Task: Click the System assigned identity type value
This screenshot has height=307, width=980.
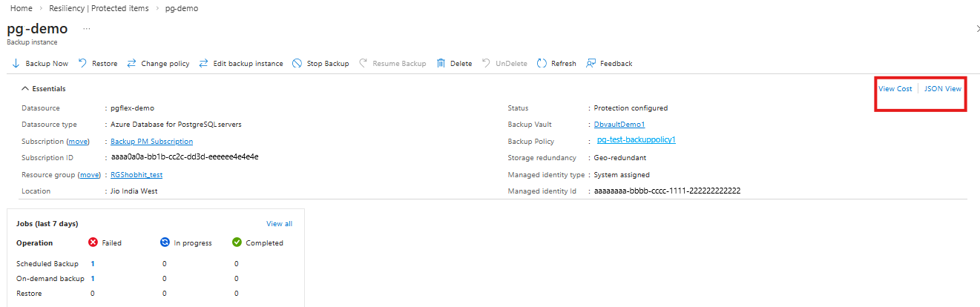Action: [622, 175]
